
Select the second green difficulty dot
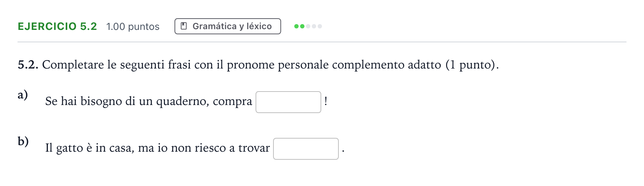pyautogui.click(x=302, y=26)
